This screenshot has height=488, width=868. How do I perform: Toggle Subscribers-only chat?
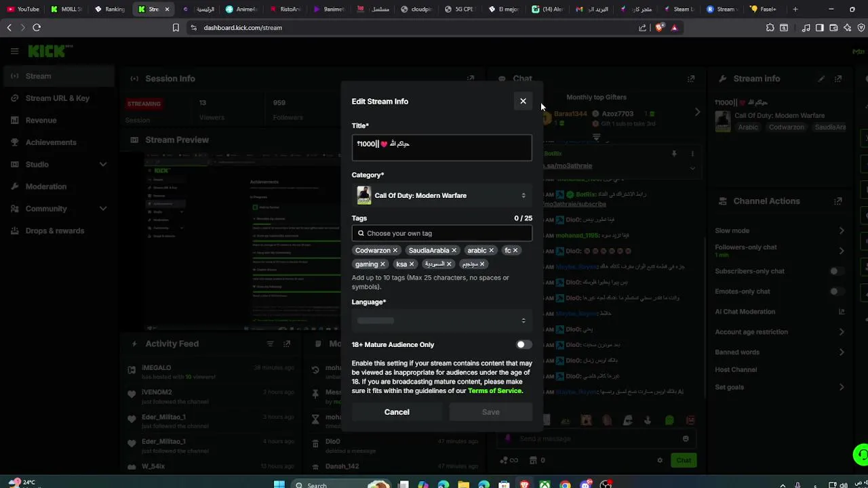point(837,271)
